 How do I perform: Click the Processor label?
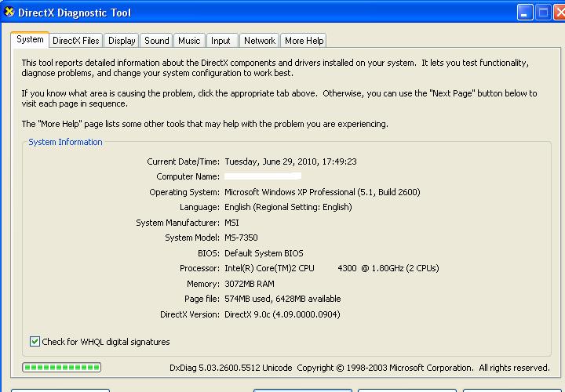point(199,268)
